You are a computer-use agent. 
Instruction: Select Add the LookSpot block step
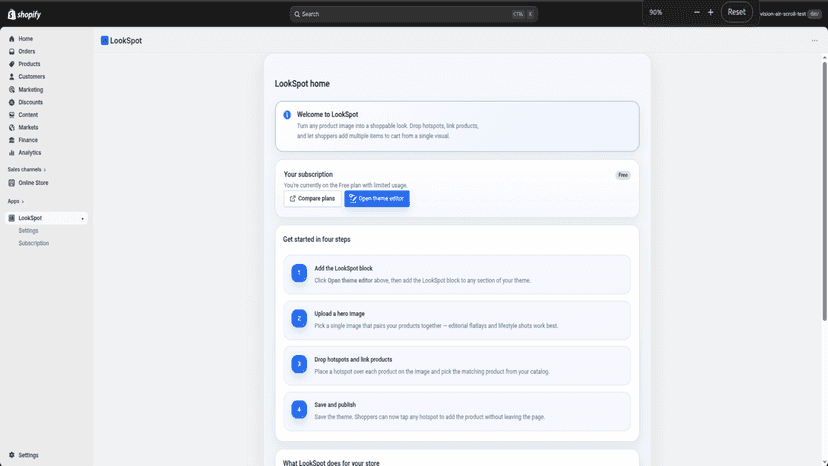pos(457,274)
